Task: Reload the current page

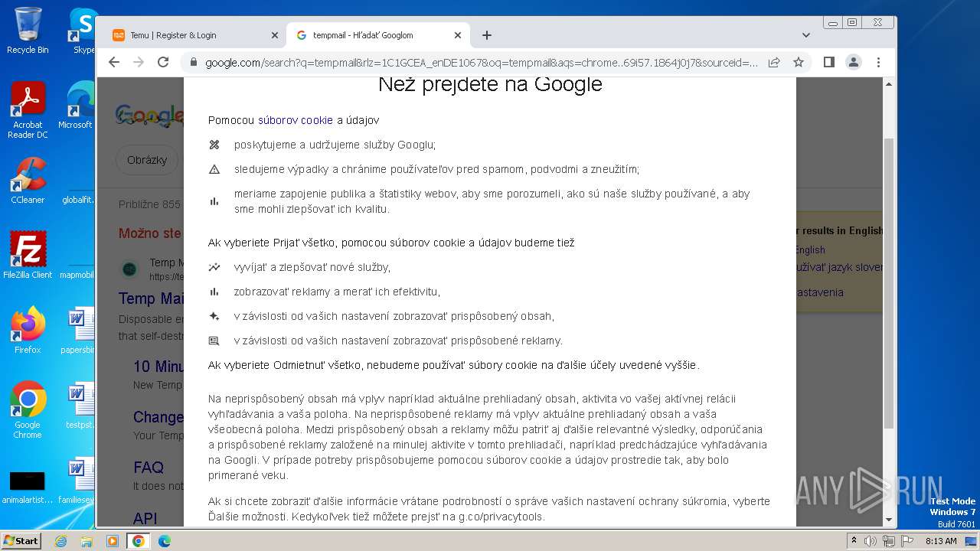Action: click(x=163, y=62)
